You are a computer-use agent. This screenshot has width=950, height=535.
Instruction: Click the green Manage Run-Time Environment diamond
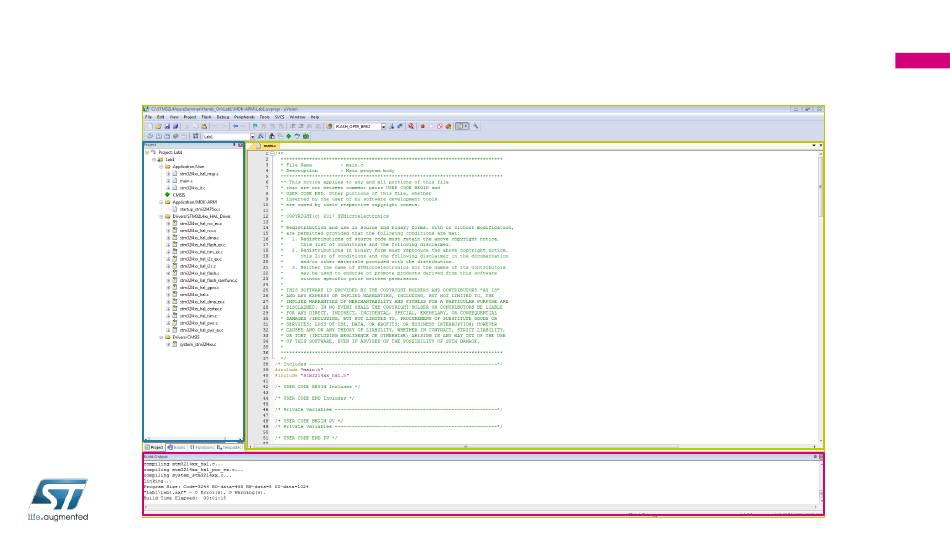(x=288, y=136)
